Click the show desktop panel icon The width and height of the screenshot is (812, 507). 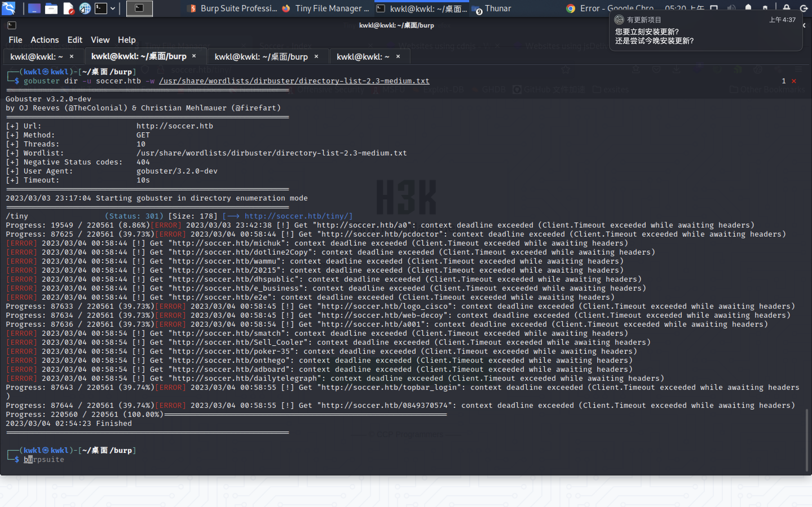34,8
